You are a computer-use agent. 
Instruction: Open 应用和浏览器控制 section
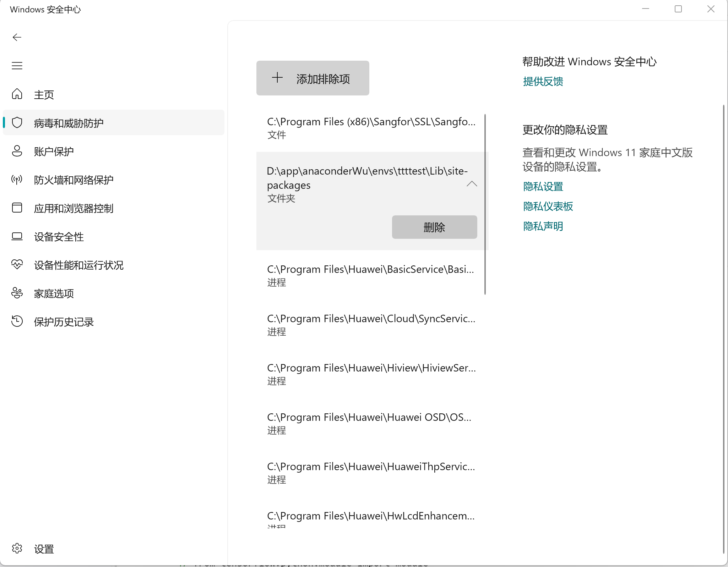[74, 209]
